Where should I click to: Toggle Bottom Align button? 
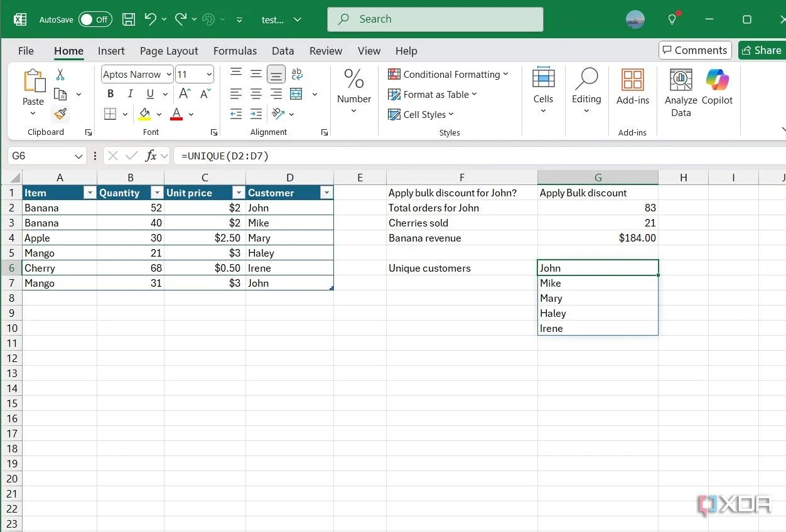pos(276,74)
